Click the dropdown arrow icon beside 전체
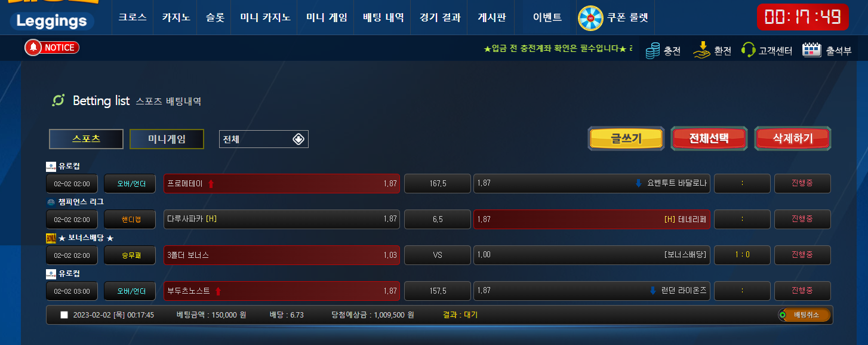This screenshot has width=868, height=345. 298,139
